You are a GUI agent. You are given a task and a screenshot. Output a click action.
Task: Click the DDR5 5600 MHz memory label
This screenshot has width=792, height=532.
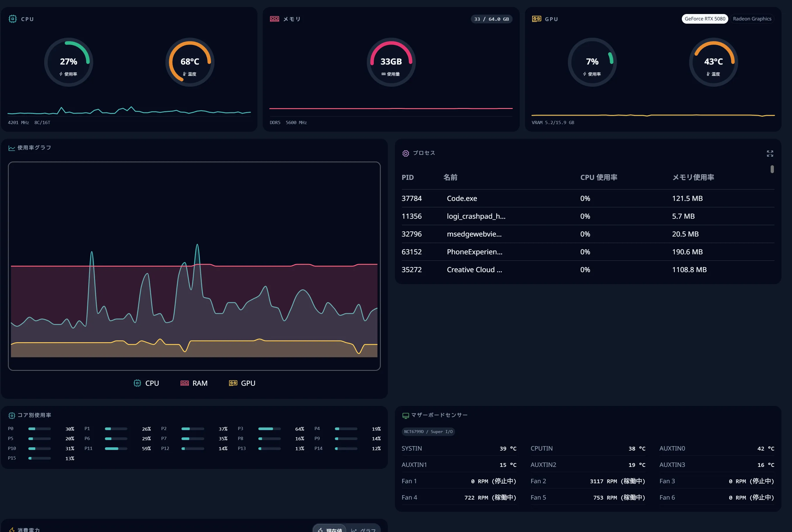(x=288, y=122)
